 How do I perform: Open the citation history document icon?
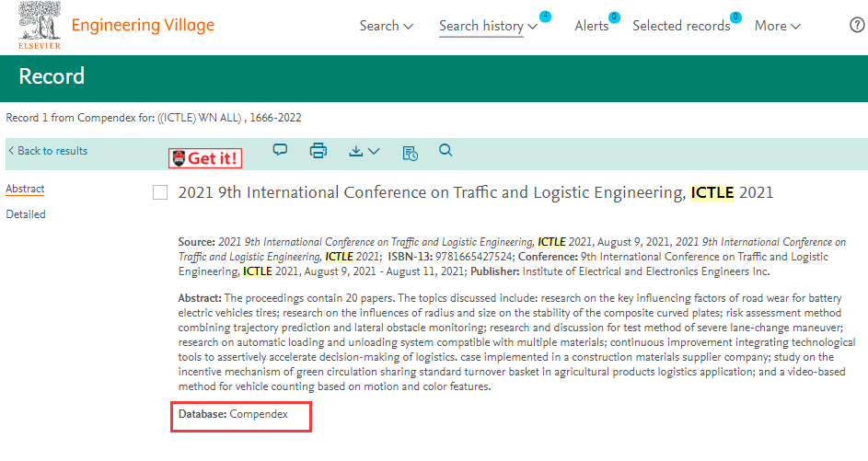click(411, 154)
